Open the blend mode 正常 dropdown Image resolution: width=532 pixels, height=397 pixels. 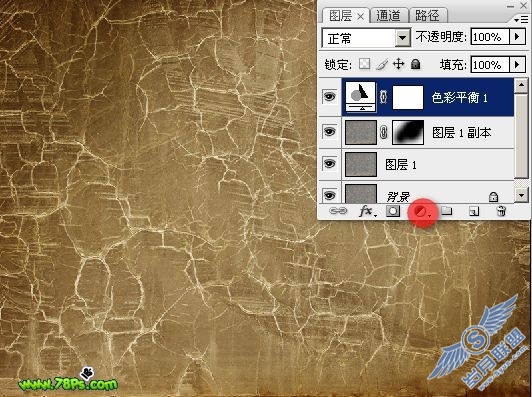(366, 38)
